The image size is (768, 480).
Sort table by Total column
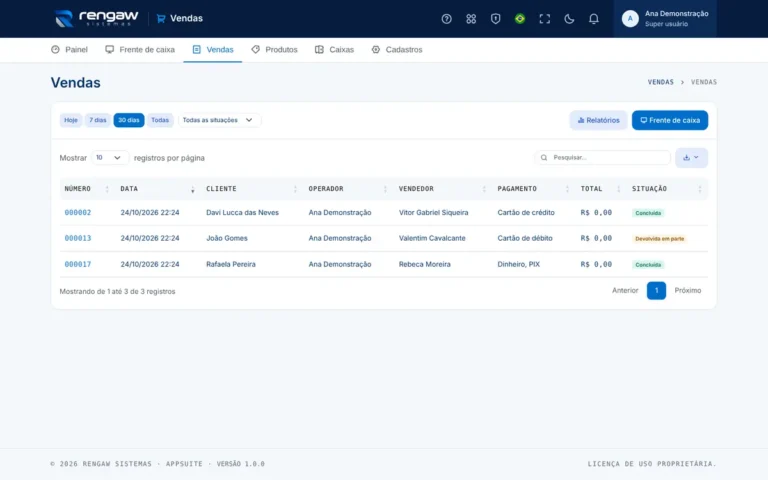(x=601, y=189)
